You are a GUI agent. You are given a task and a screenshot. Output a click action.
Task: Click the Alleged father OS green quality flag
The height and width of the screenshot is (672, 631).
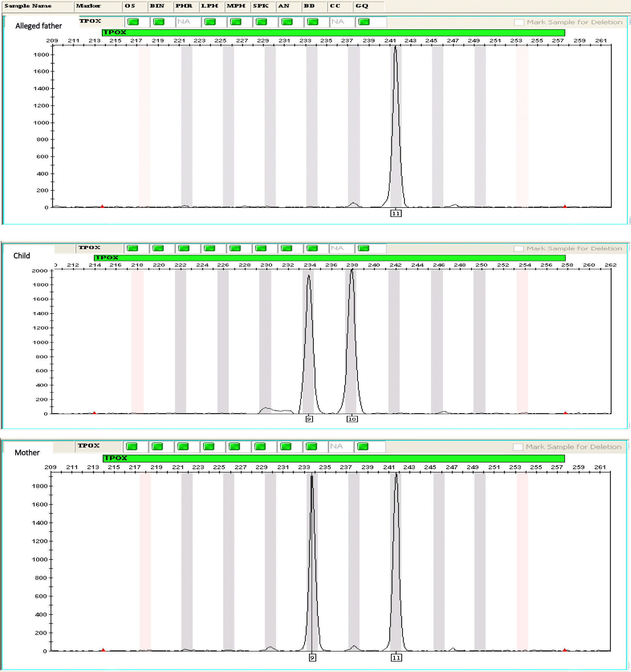click(134, 22)
